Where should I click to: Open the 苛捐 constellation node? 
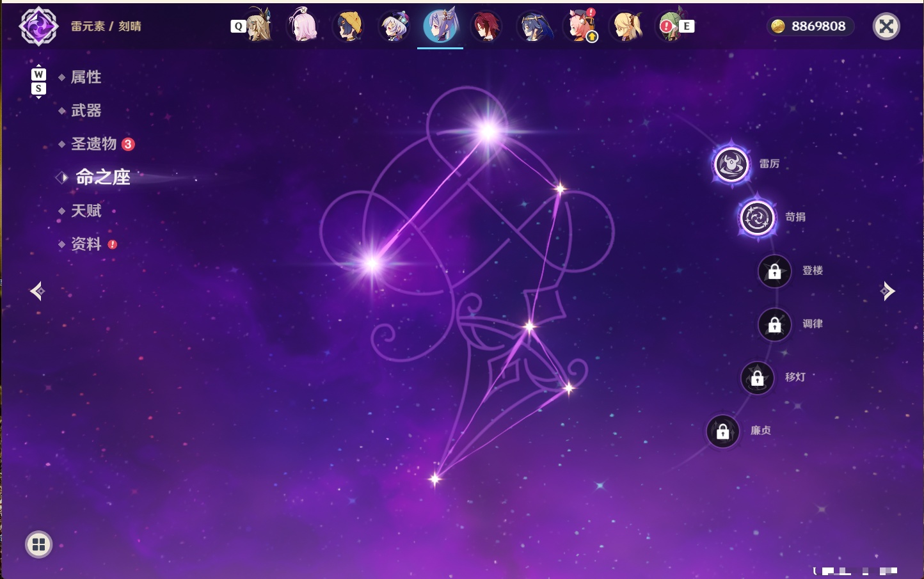757,218
